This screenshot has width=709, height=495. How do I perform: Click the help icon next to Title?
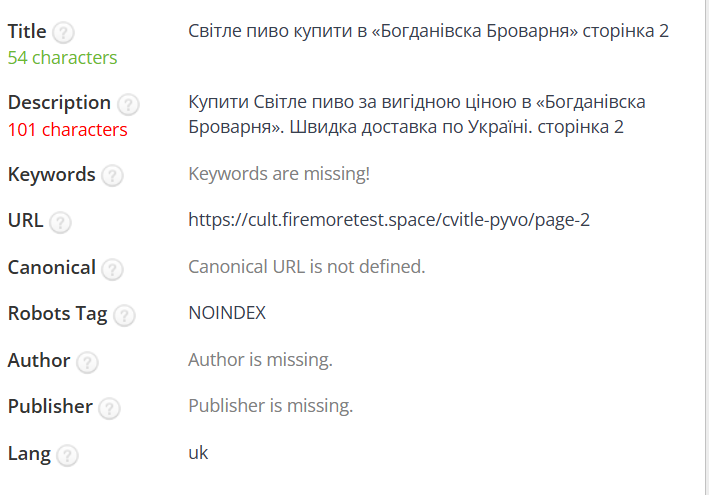click(x=64, y=33)
